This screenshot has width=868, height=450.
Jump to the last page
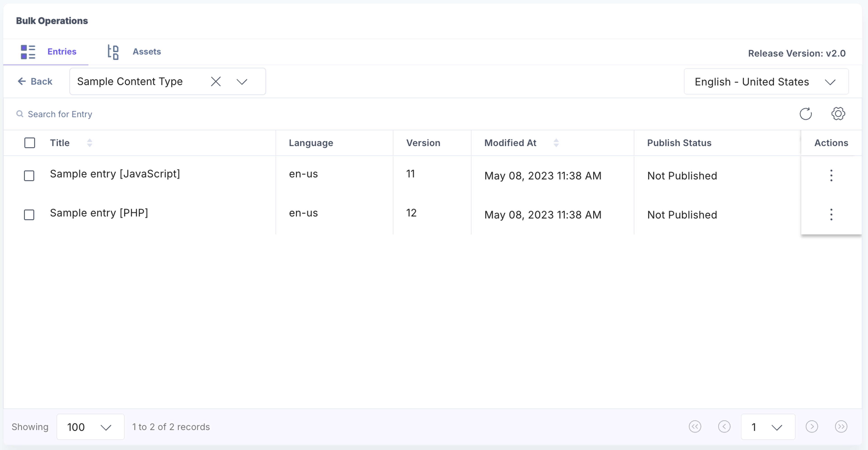[841, 427]
